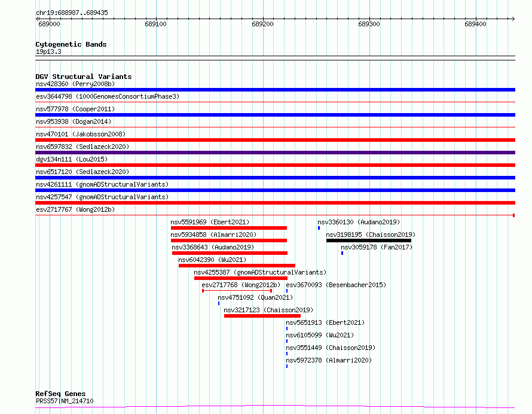Click the 689200 ruler position
This screenshot has width=532, height=414.
click(x=262, y=24)
